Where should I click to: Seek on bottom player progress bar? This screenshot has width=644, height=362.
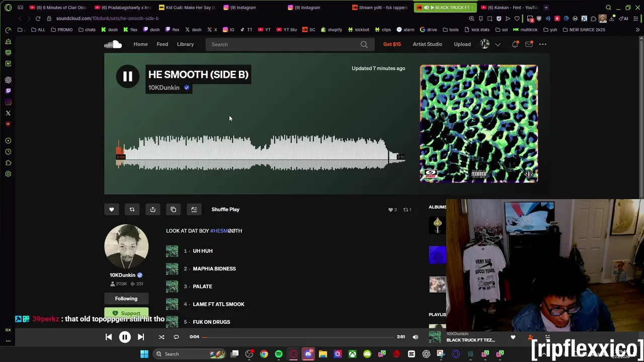click(298, 337)
